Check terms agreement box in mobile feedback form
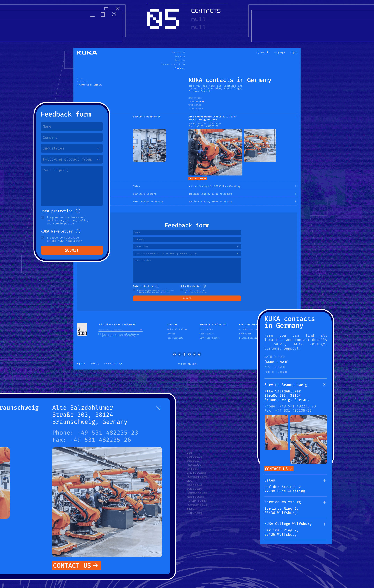Image resolution: width=374 pixels, height=588 pixels. (x=42, y=217)
